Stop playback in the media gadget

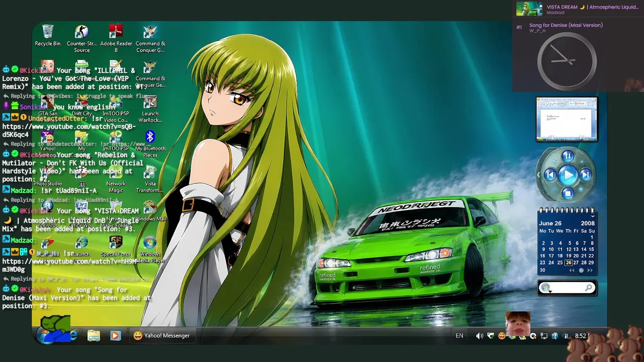(568, 193)
